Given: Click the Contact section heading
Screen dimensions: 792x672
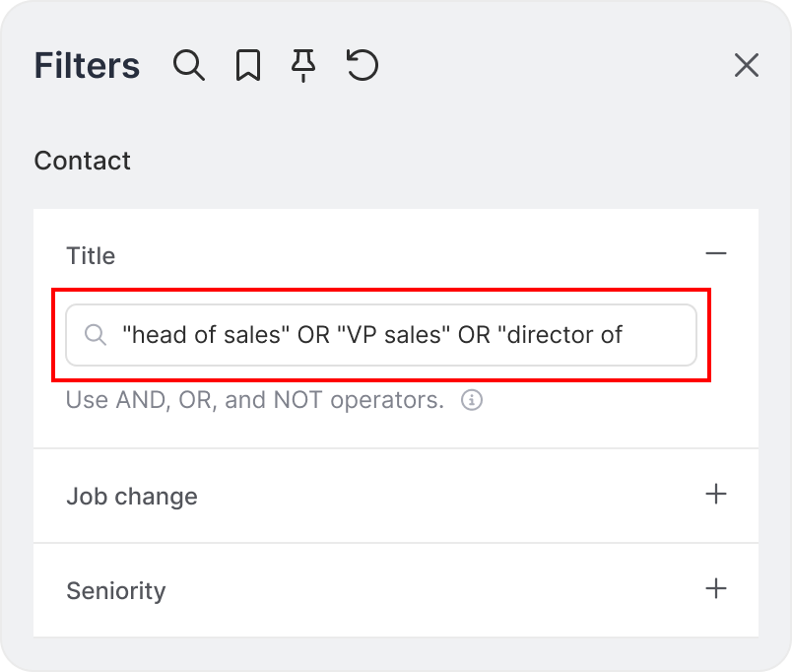Looking at the screenshot, I should 82,161.
